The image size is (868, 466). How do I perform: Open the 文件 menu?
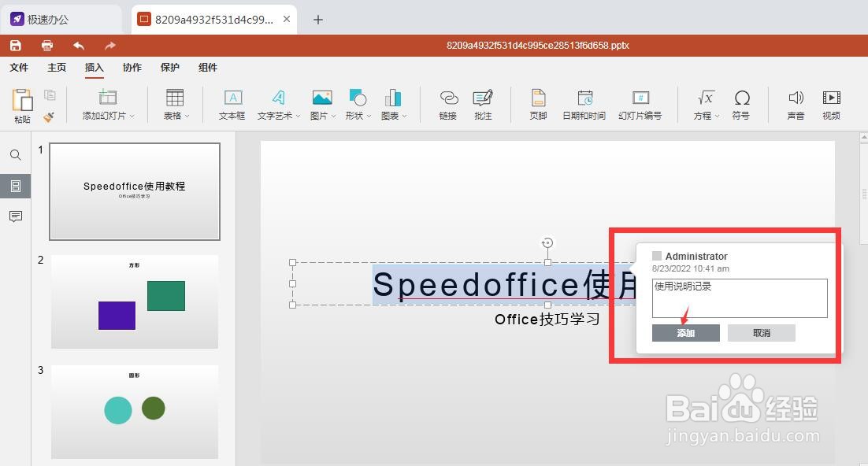[x=19, y=68]
